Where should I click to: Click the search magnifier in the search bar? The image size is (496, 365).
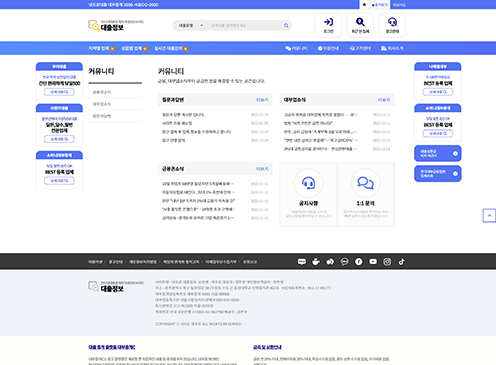click(286, 25)
